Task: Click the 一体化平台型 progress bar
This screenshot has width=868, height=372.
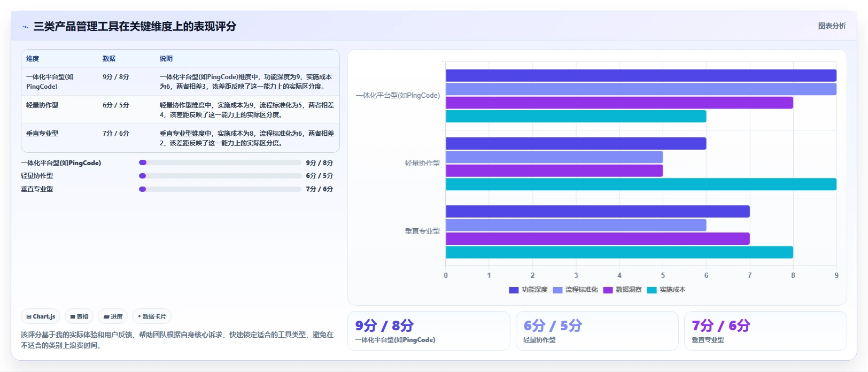Action: [x=220, y=162]
